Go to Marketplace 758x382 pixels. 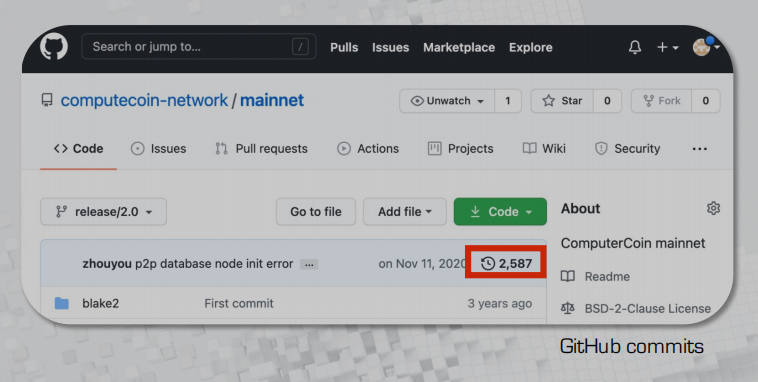coord(459,47)
